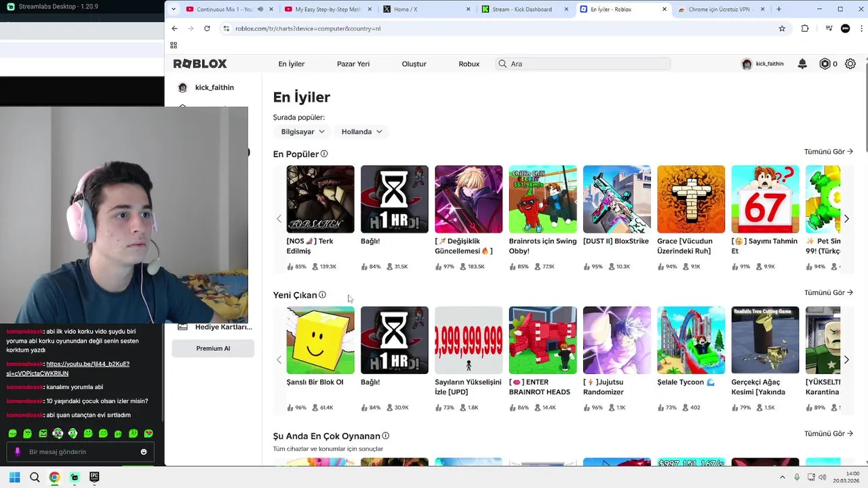Switch to Stream - Kick Dashboard tab
Screen dimensions: 868x488
[524, 9]
